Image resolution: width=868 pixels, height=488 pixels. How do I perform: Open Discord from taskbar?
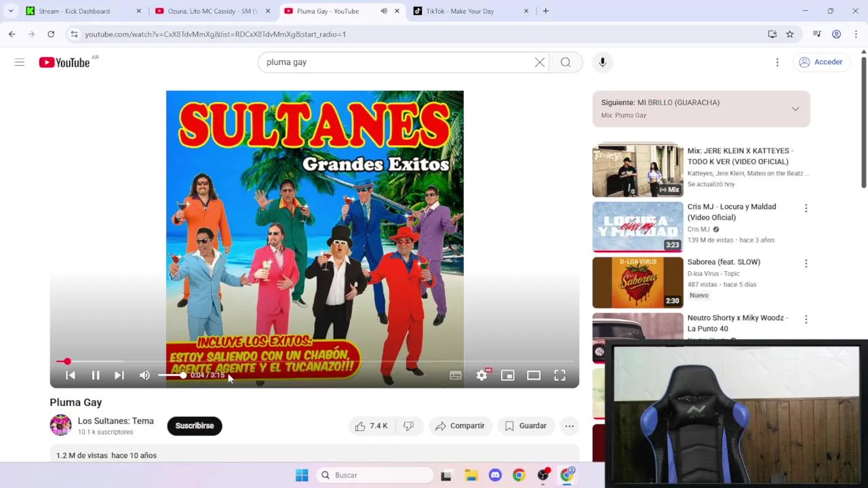(x=495, y=475)
